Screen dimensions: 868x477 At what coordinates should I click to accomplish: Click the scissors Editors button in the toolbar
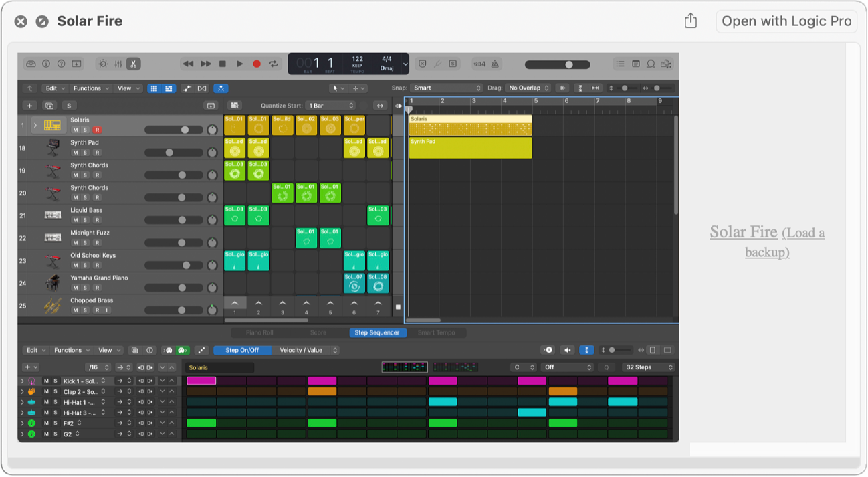click(x=133, y=64)
